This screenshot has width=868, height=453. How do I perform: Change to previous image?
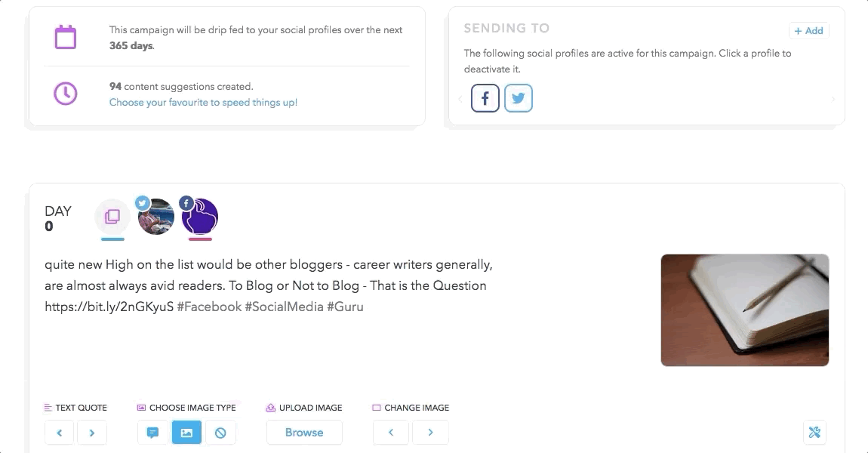click(391, 433)
